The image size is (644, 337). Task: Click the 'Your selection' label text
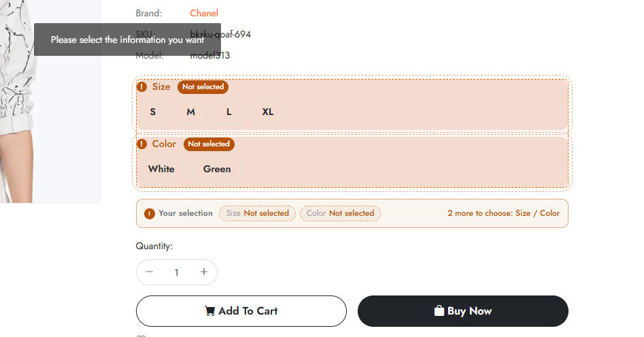coord(186,213)
